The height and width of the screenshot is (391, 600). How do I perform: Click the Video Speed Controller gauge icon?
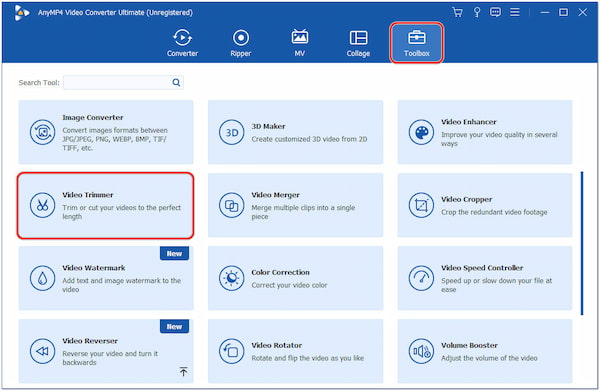(x=421, y=278)
